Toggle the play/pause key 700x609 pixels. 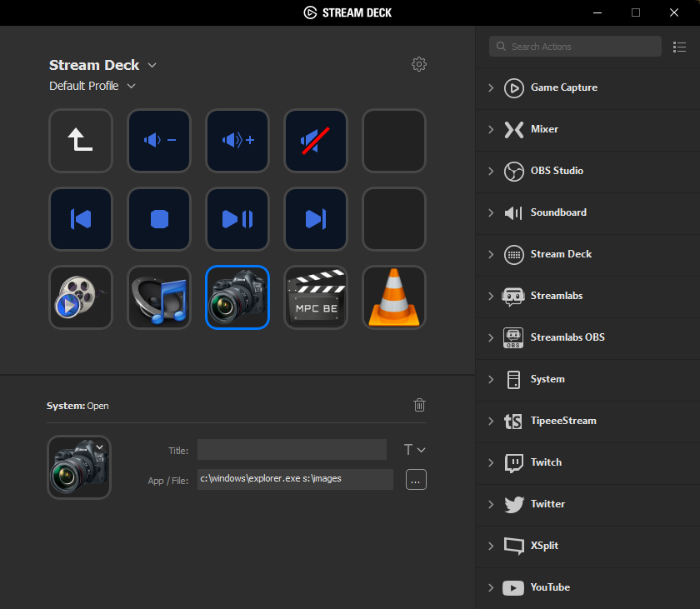[x=237, y=219]
